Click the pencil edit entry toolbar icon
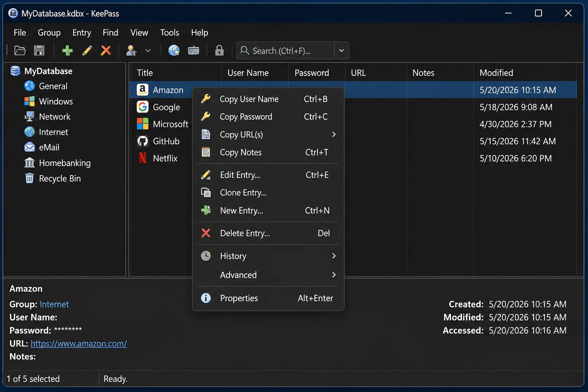 click(x=87, y=51)
